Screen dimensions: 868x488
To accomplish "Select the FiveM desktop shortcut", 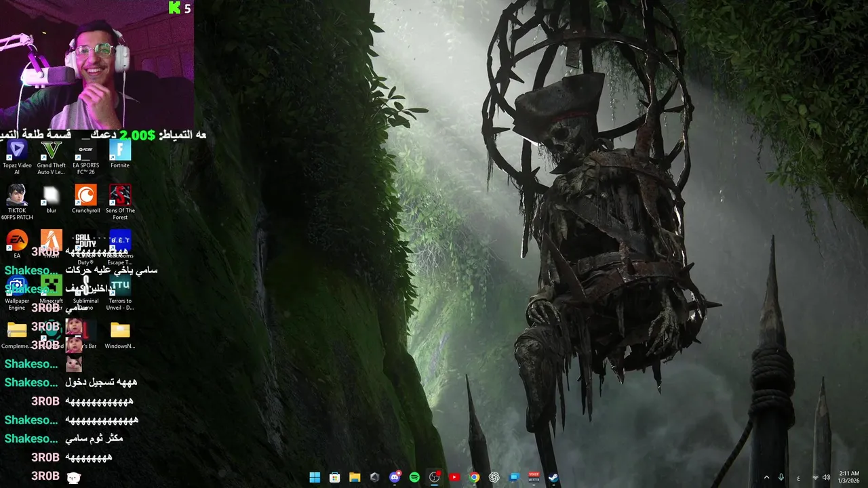I will [x=52, y=245].
